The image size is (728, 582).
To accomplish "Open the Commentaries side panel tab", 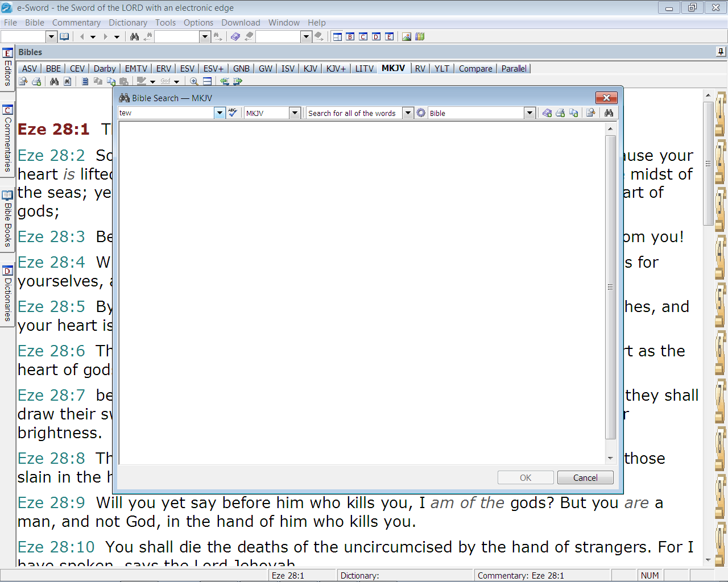I will pyautogui.click(x=7, y=139).
